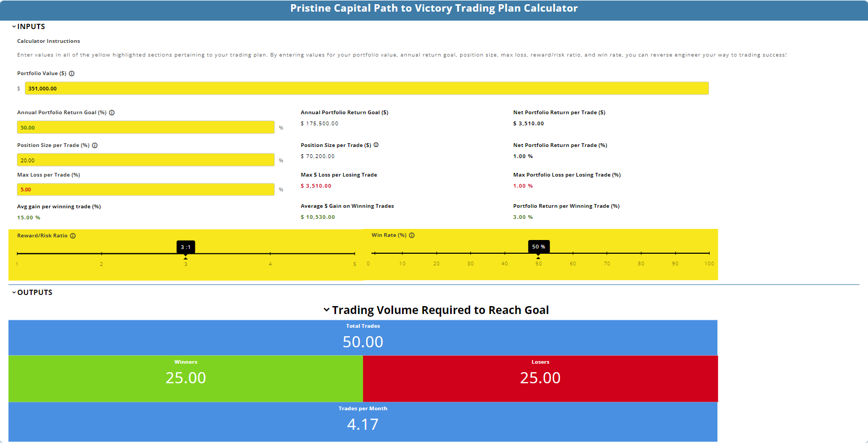
Task: Click the Losers 25.00 red tile
Action: click(540, 379)
